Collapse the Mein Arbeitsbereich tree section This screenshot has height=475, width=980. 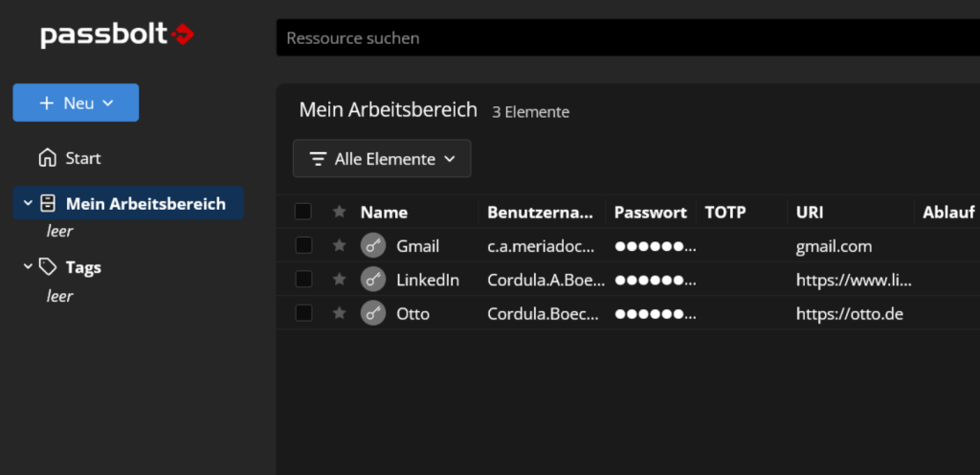click(x=27, y=204)
